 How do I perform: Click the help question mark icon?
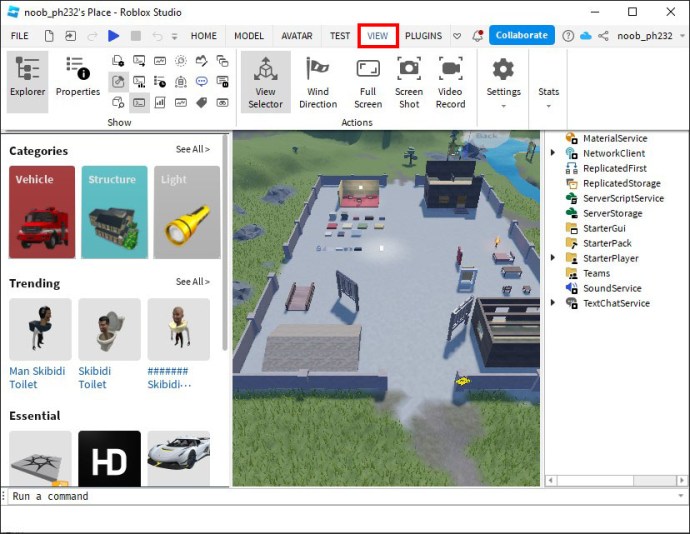point(566,36)
